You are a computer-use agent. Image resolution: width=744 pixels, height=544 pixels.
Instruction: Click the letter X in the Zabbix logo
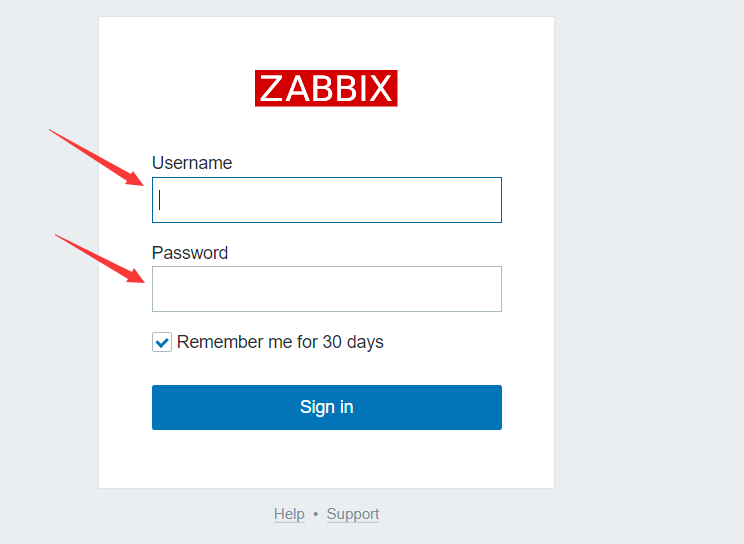pyautogui.click(x=378, y=88)
